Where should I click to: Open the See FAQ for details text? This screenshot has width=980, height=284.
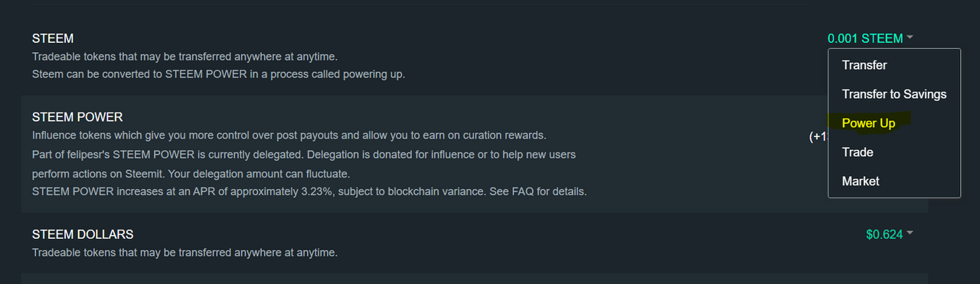pyautogui.click(x=537, y=191)
